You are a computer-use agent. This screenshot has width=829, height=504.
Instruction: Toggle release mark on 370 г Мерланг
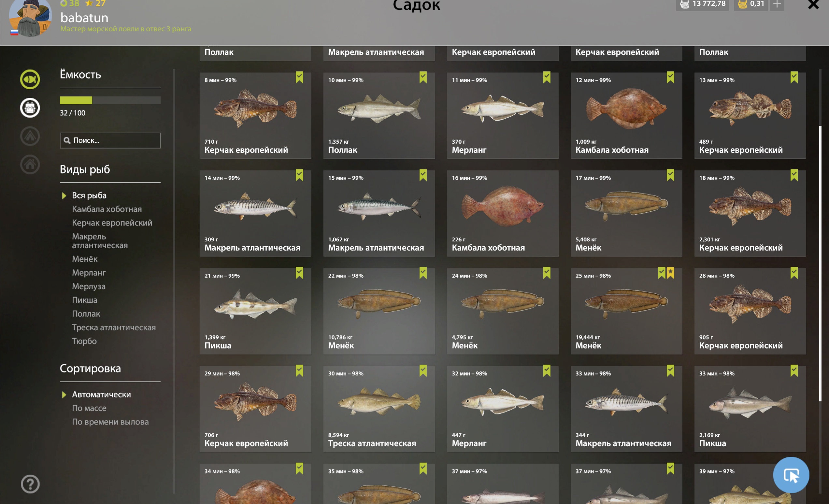[547, 78]
